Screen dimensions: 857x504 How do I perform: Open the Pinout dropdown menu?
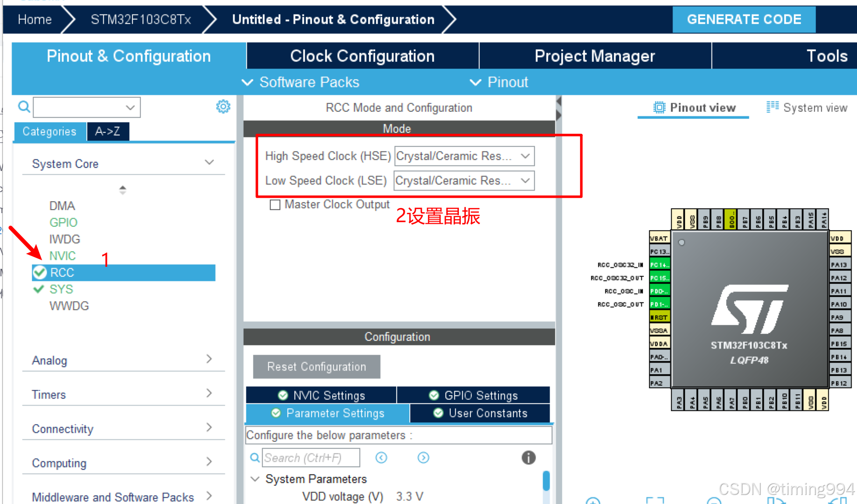point(499,82)
